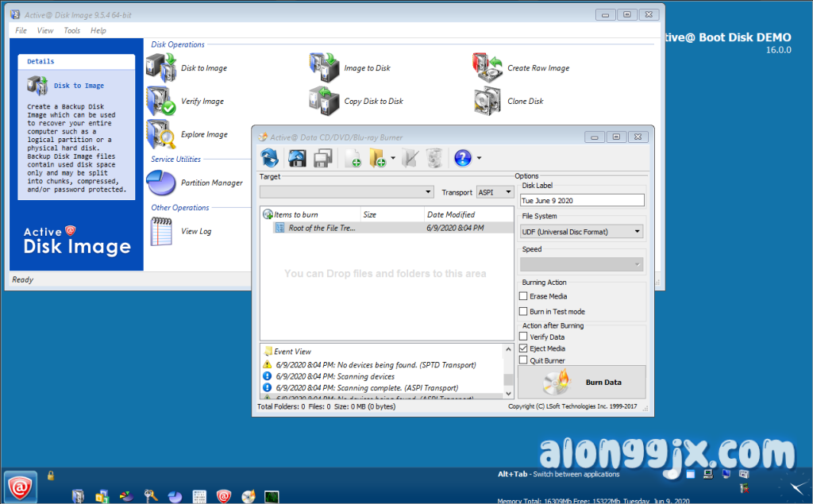Click the add file icon in burner toolbar
Screen dimensions: 813x504
point(353,158)
